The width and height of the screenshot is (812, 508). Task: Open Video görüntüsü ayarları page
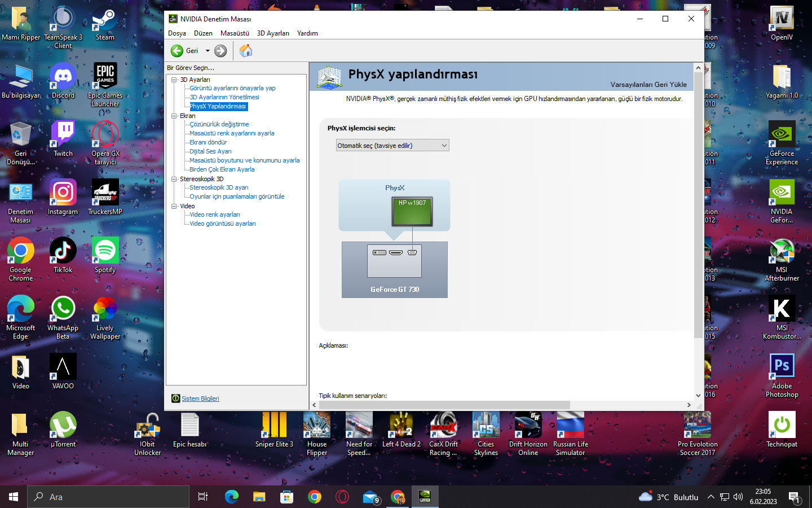click(x=223, y=224)
